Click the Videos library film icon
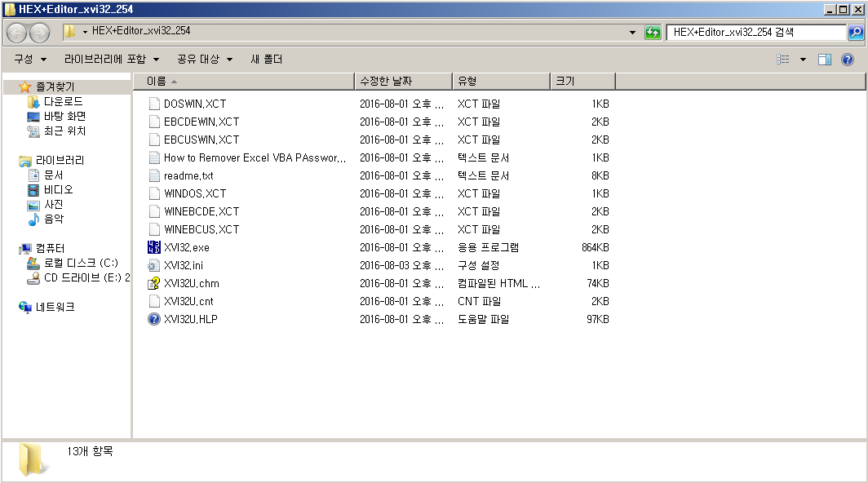Viewport: 868px width, 483px height. [x=33, y=190]
